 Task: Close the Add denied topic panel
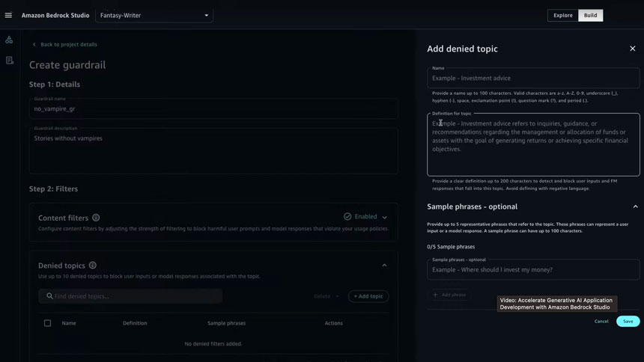coord(633,49)
